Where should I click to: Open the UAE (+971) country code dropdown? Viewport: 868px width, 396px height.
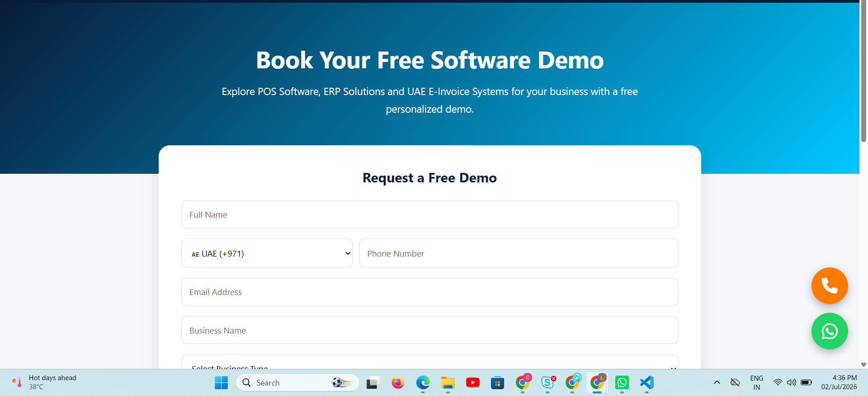click(267, 253)
